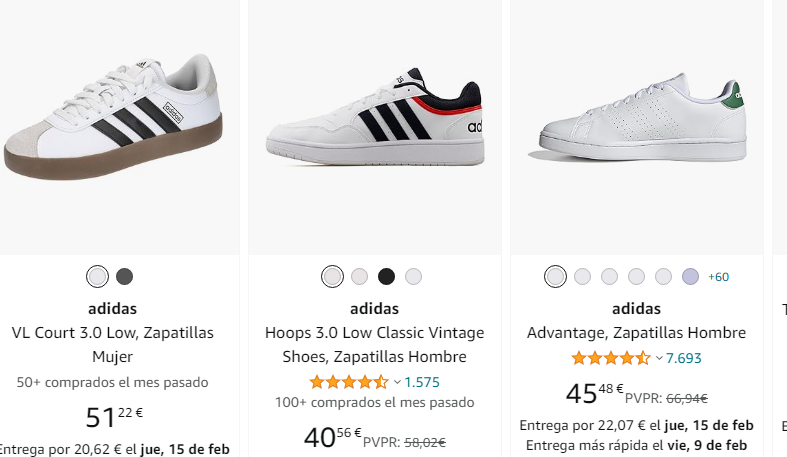Open the 1.575 reviews link
This screenshot has width=787, height=457.
tap(422, 382)
